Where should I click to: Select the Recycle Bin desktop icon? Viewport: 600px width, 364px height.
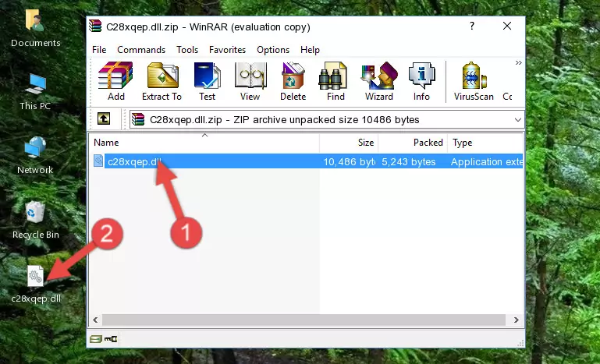point(36,220)
